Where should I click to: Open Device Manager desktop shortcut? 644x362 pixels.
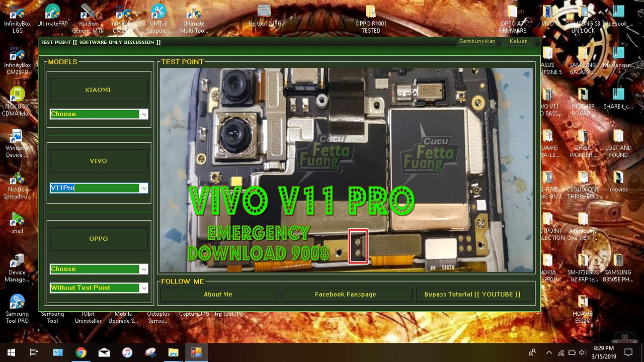click(x=18, y=267)
